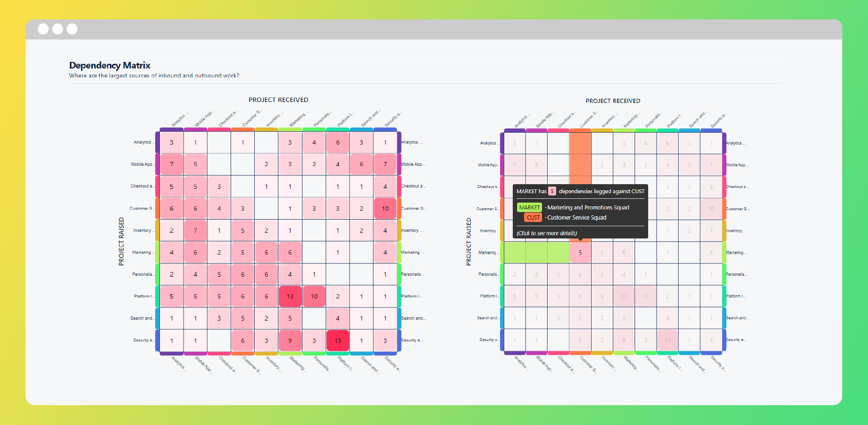This screenshot has height=425, width=868.
Task: Click Personalisation row, Personalisation column 1 cell, left matrix
Action: pos(314,274)
